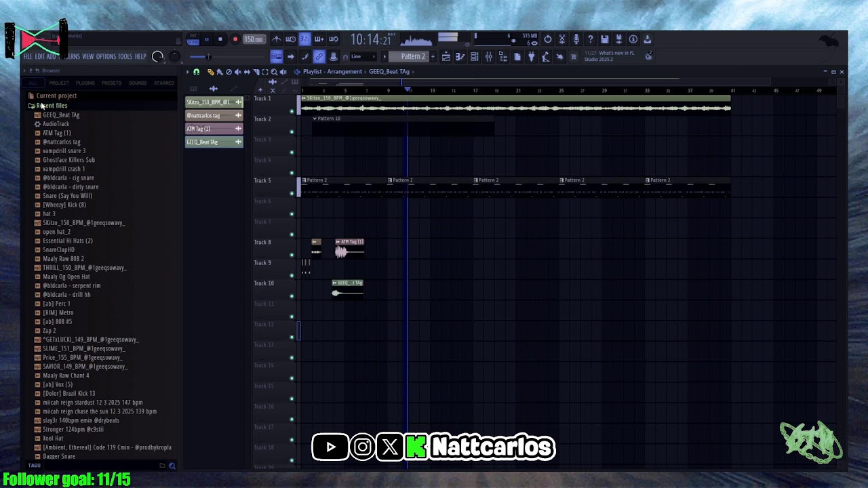
Task: Open the plugin picker plug icon
Action: point(532,57)
